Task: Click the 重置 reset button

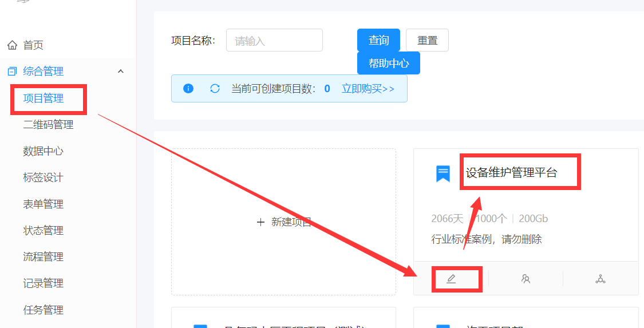Action: [x=427, y=41]
